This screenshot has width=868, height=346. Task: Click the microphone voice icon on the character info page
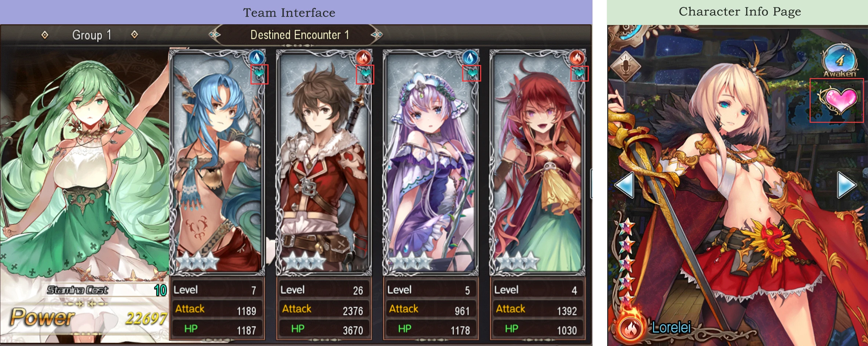625,66
